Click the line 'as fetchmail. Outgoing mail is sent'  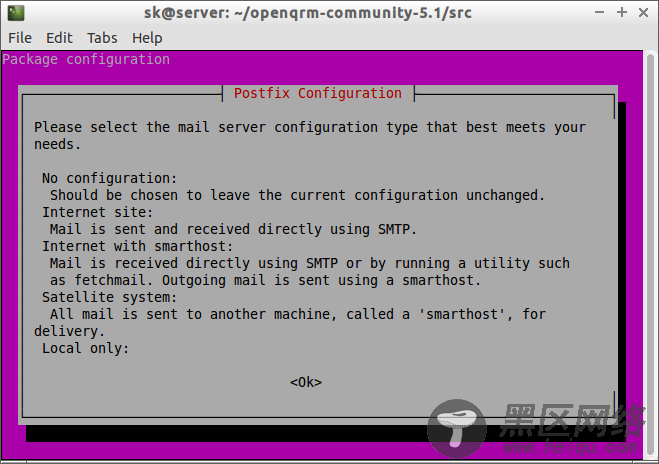[x=265, y=280]
